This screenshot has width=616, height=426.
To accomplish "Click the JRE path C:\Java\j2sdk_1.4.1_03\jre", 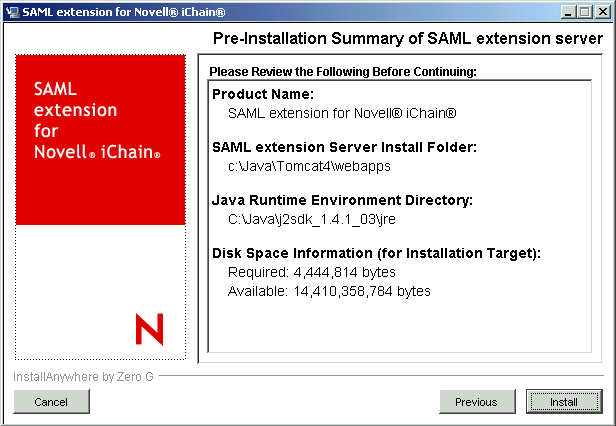I will pos(312,219).
